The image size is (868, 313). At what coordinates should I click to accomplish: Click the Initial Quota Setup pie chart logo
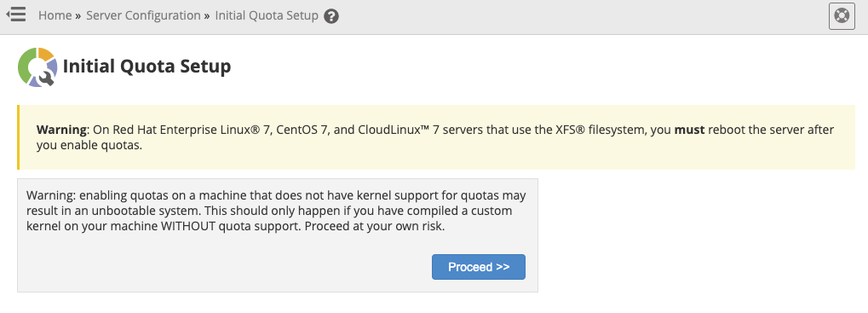click(37, 67)
